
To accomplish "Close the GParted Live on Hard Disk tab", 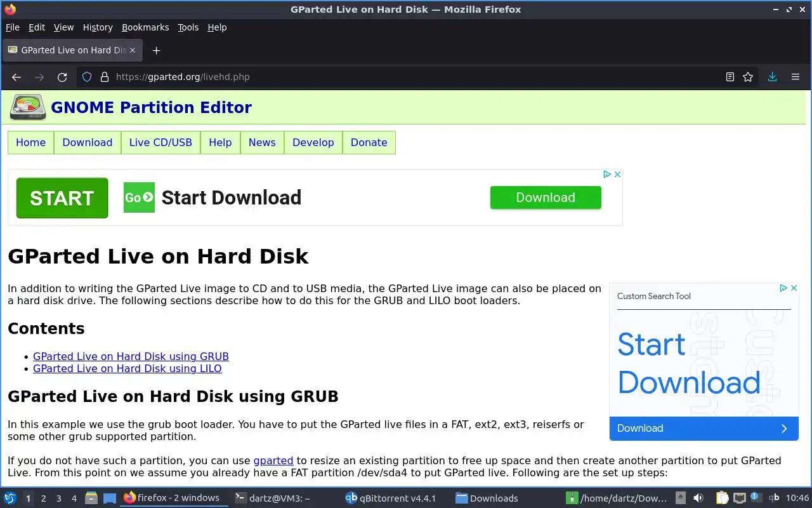I will 132,50.
